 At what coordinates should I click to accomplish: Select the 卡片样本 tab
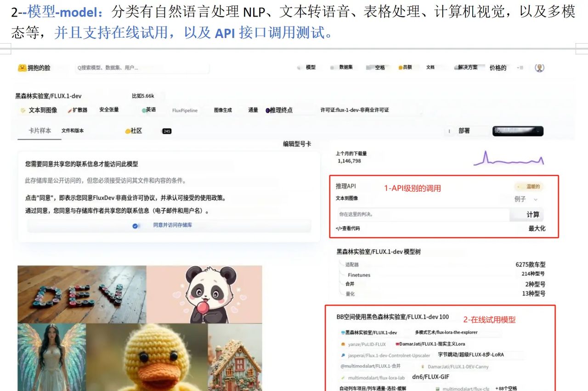40,131
